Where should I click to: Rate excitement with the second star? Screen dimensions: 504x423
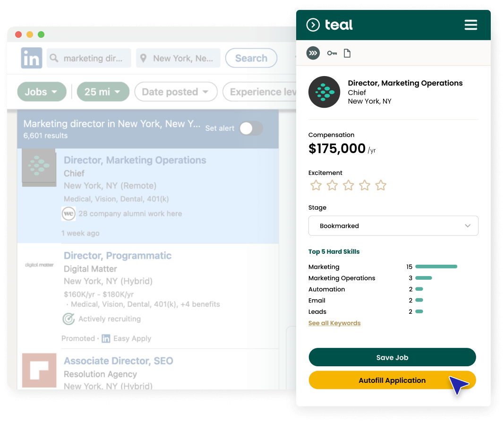[x=332, y=185]
